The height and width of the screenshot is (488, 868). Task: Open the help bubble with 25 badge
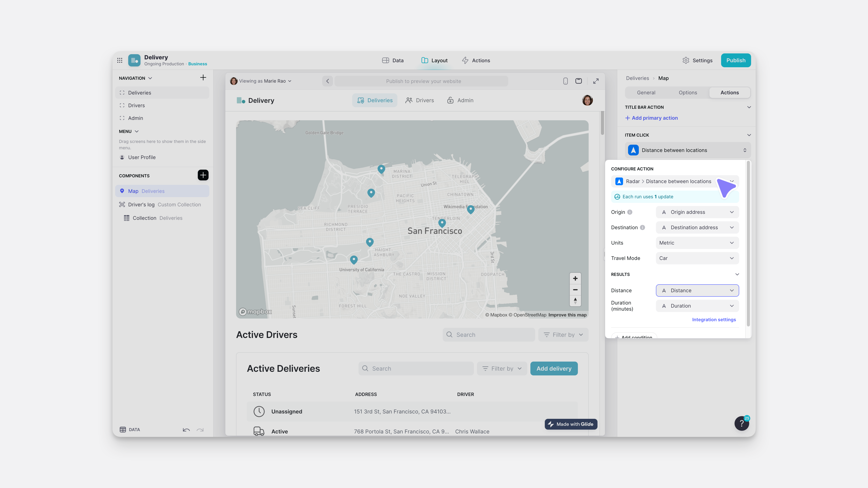pyautogui.click(x=742, y=423)
